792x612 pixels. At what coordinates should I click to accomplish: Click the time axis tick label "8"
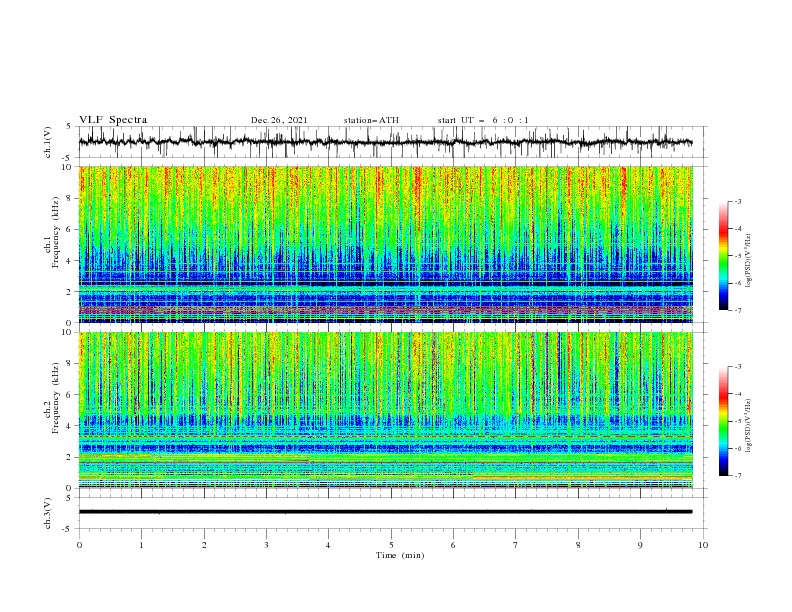point(578,545)
